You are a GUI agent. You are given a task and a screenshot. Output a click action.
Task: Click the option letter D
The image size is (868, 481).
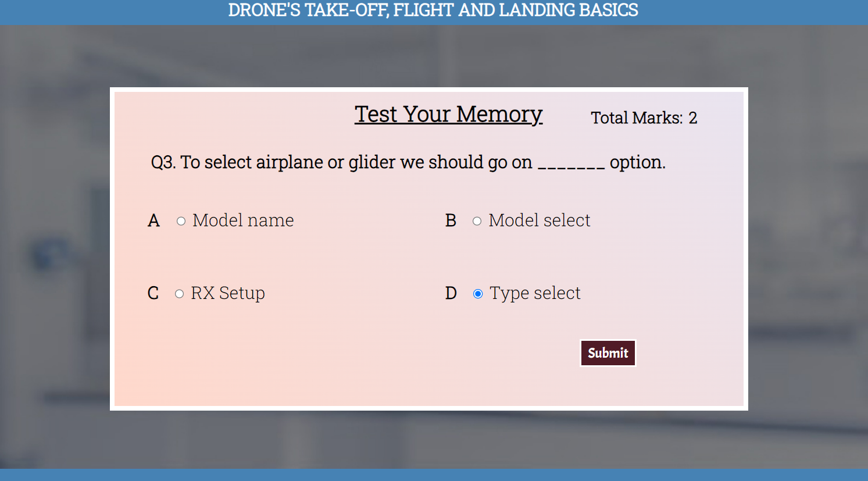451,293
